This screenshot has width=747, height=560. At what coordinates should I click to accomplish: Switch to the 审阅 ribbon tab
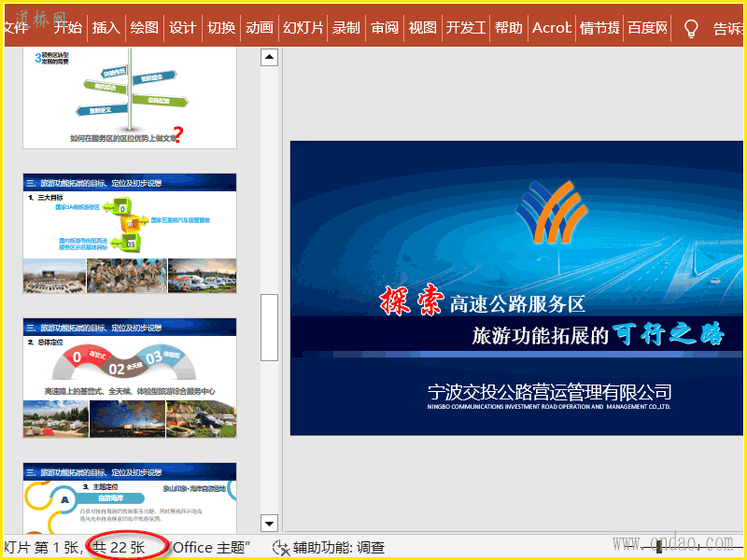tap(385, 28)
